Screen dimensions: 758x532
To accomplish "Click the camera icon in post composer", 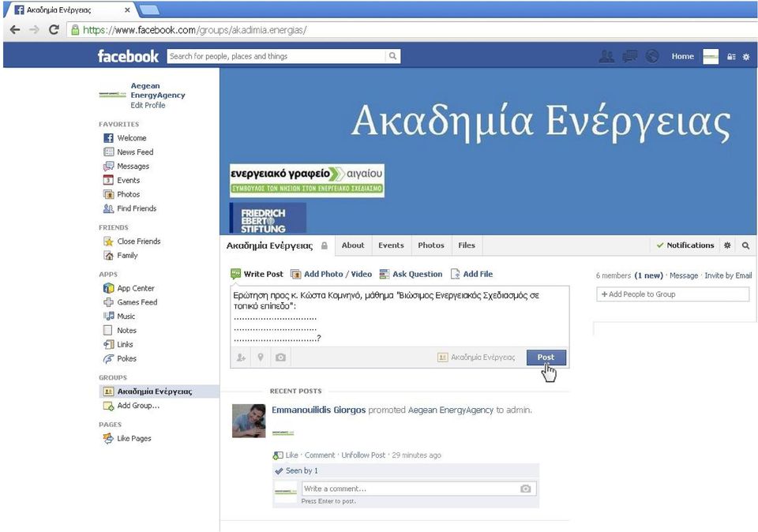I will click(280, 358).
